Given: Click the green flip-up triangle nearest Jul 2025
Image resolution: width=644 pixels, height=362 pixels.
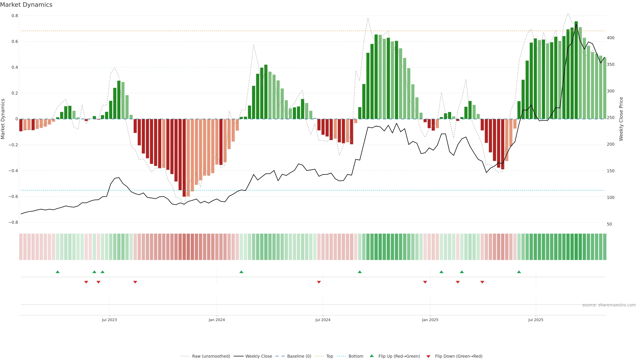Looking at the screenshot, I should [519, 272].
